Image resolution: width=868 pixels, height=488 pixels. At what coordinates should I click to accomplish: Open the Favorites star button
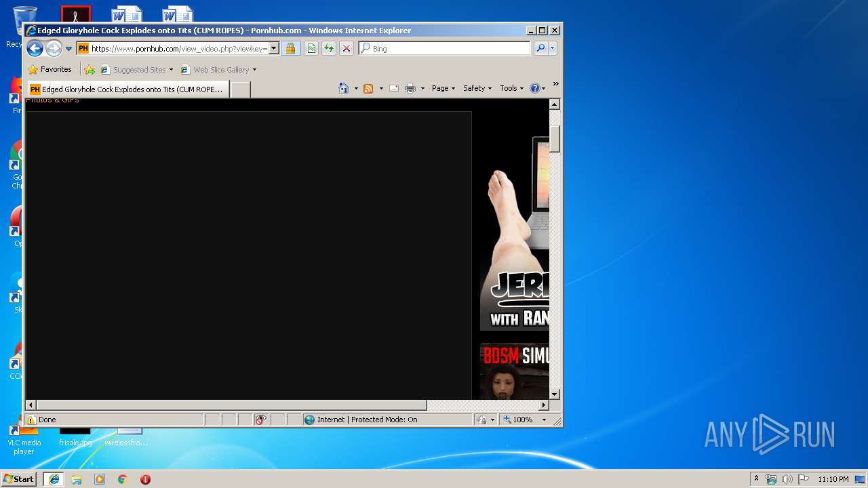[x=50, y=69]
